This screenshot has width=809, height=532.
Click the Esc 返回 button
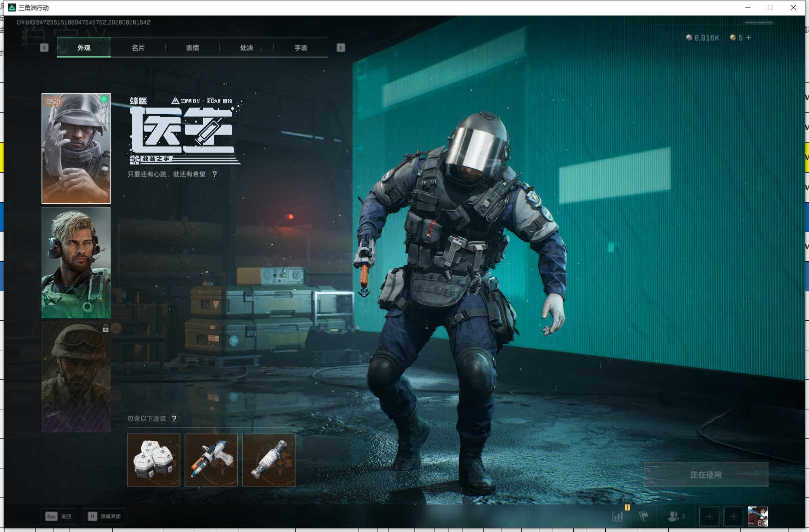pyautogui.click(x=58, y=516)
